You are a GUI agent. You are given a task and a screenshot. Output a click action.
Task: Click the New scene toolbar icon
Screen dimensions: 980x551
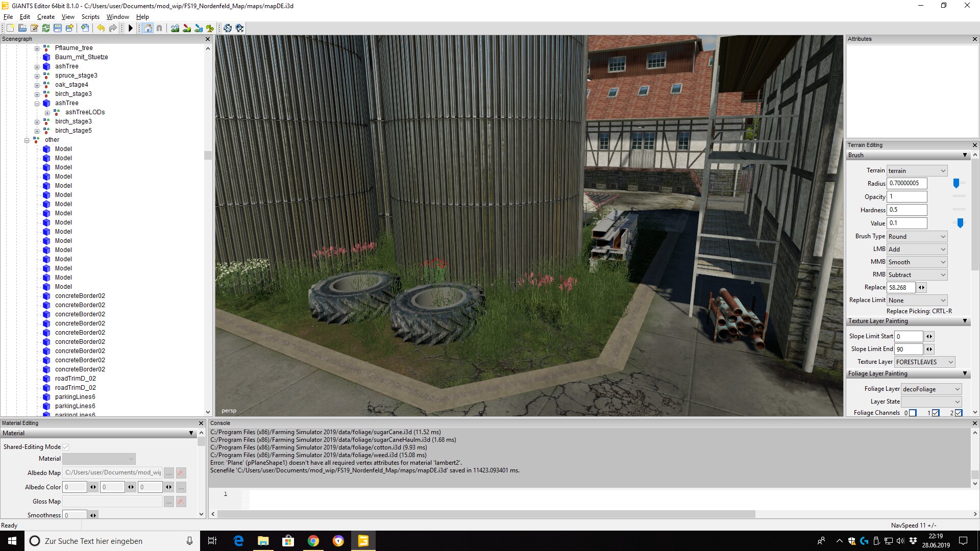10,28
